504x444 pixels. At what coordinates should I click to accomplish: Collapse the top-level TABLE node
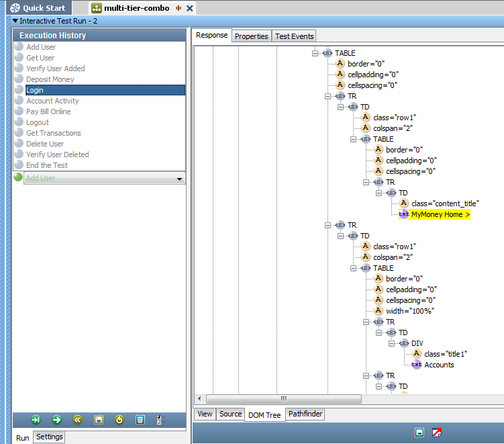coord(315,53)
